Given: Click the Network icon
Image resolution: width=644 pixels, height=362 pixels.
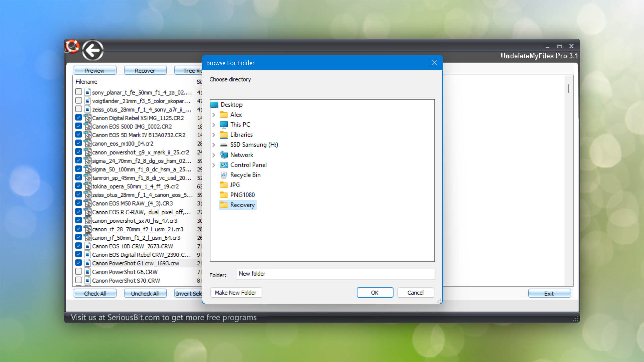Looking at the screenshot, I should tap(224, 155).
